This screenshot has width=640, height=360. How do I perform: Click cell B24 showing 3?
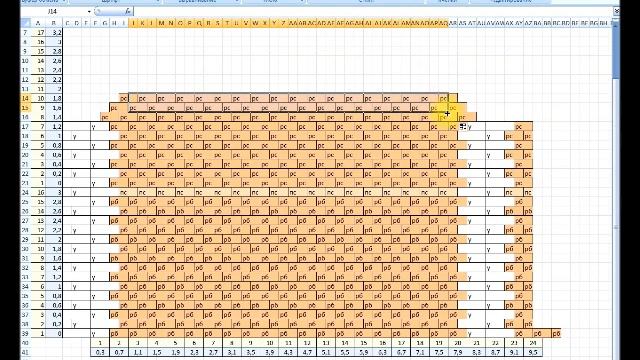click(x=54, y=192)
